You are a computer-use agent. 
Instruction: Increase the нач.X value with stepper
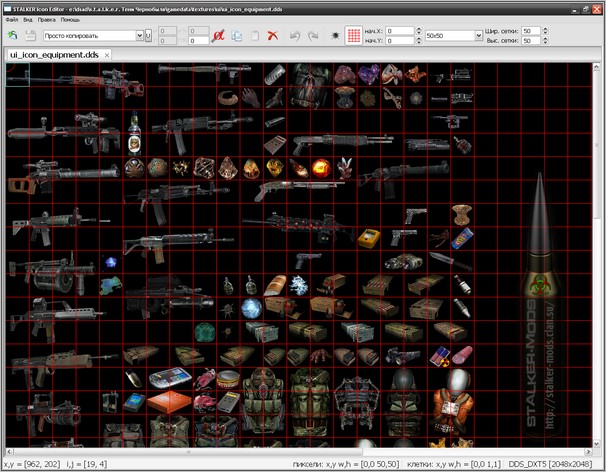click(419, 29)
